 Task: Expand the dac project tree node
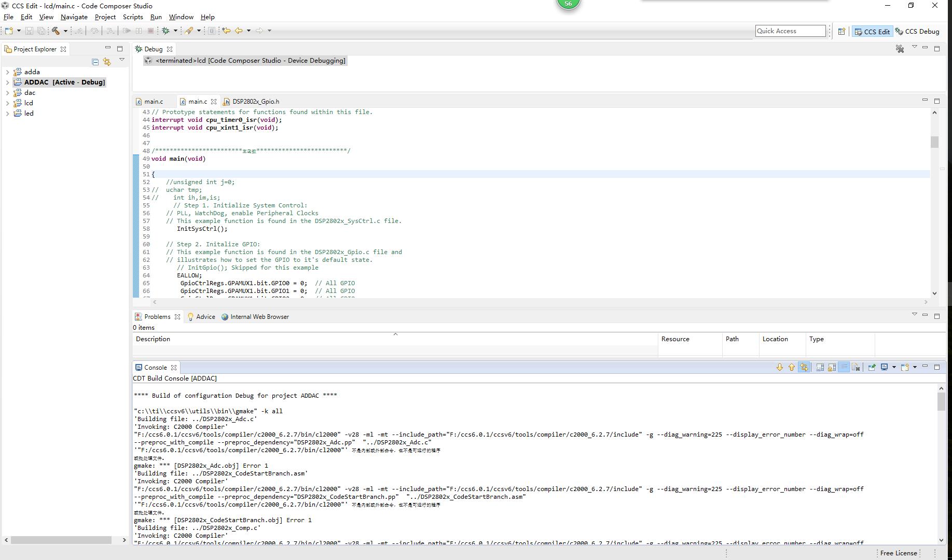pyautogui.click(x=7, y=93)
